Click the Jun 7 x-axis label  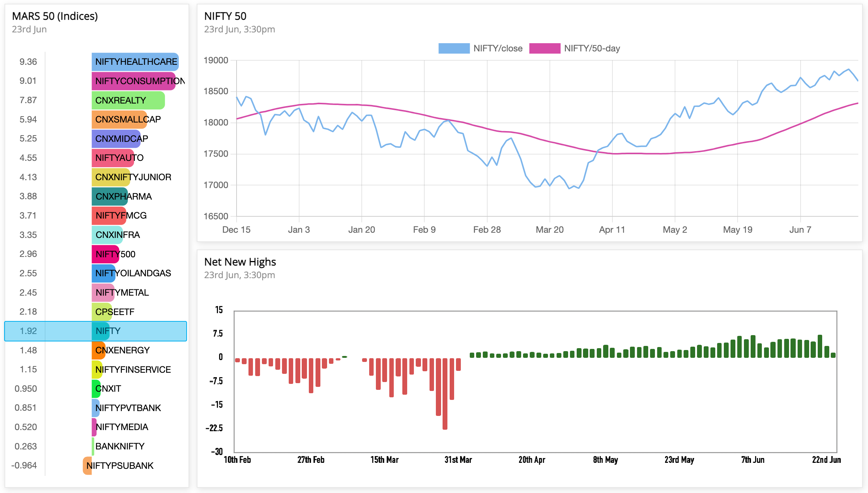point(800,230)
